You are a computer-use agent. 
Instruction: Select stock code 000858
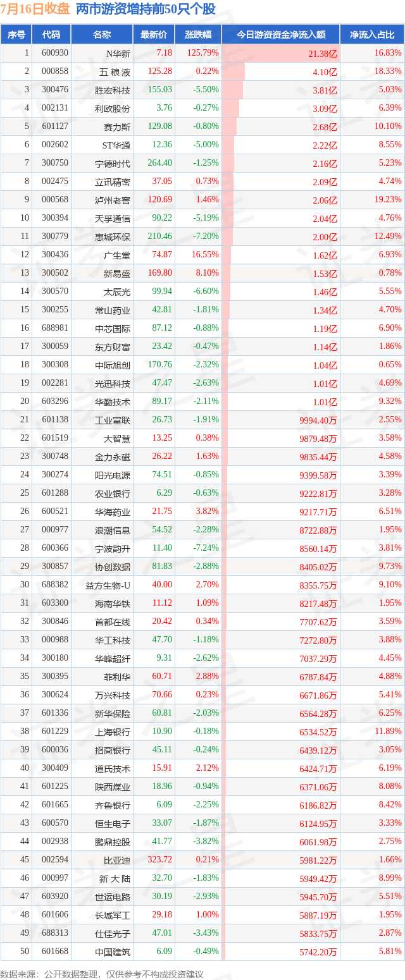[x=55, y=71]
